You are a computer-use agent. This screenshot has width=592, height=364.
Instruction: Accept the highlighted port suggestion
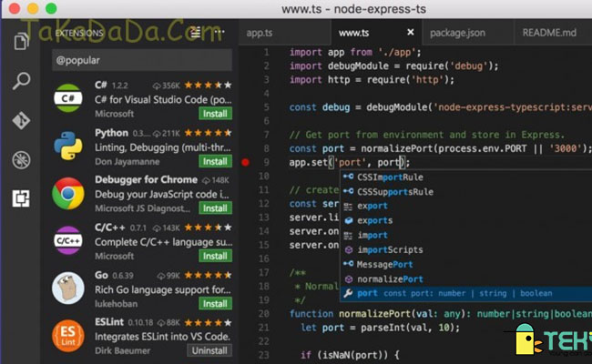pyautogui.click(x=466, y=293)
